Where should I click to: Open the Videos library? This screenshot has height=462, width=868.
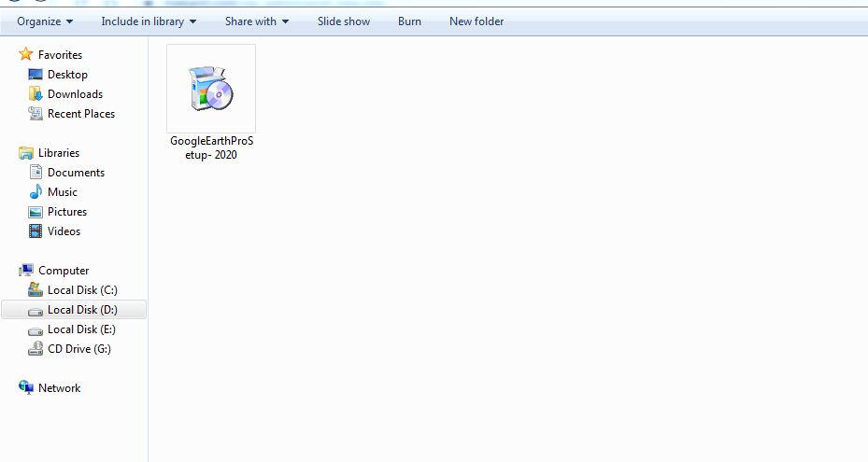[64, 231]
